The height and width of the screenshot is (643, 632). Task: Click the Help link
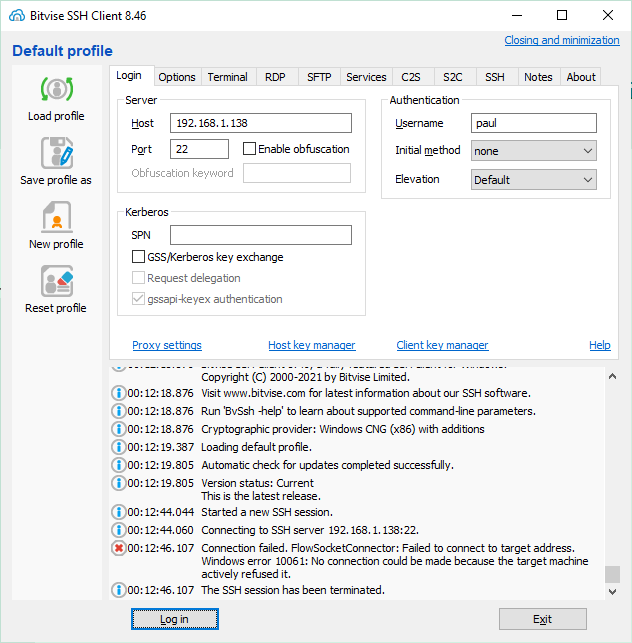click(x=600, y=345)
